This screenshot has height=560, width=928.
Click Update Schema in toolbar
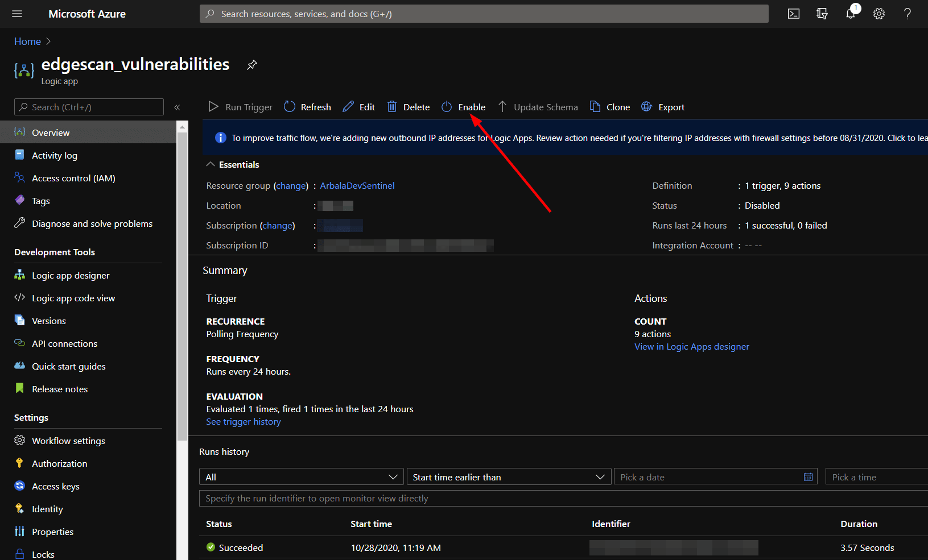click(x=538, y=107)
